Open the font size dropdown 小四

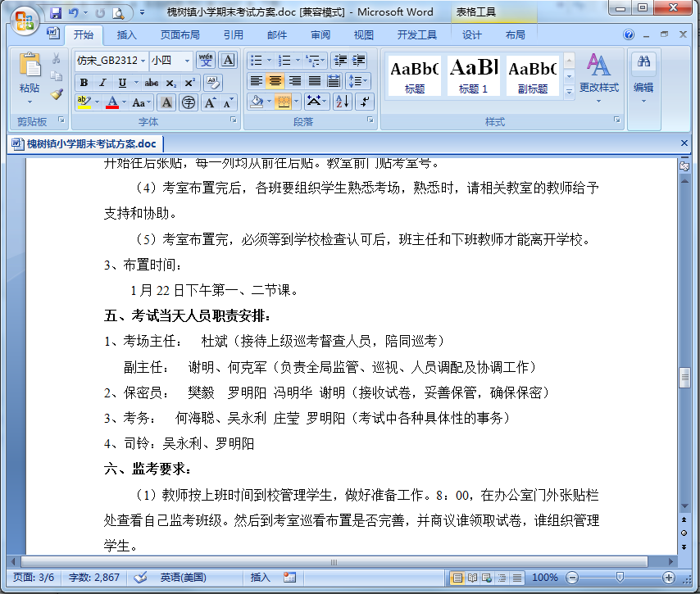coord(184,61)
